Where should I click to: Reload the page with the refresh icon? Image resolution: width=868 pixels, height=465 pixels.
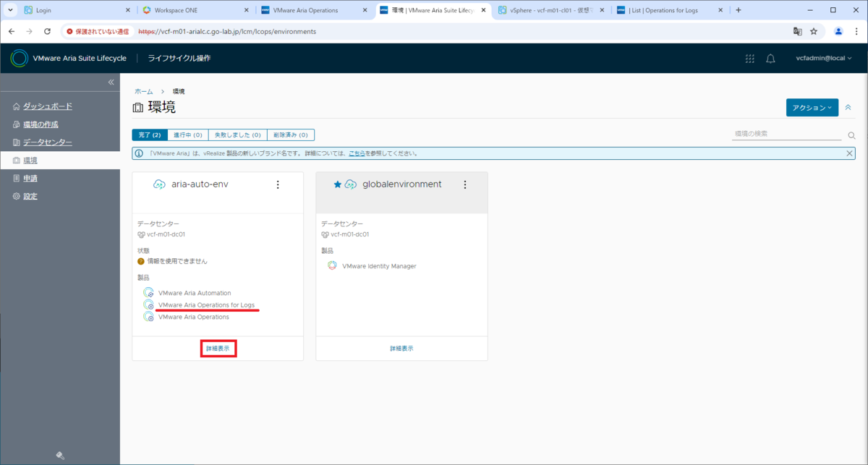pyautogui.click(x=48, y=32)
